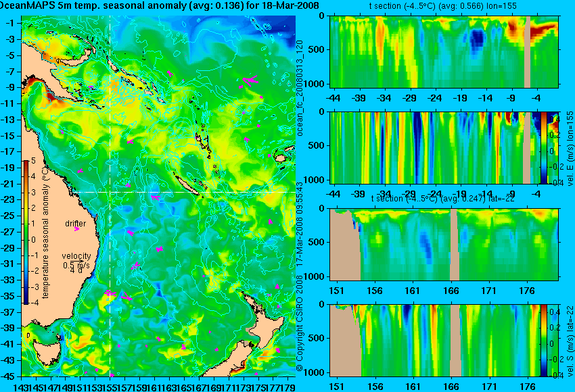Click the 'velocity' legend label
The width and height of the screenshot is (575, 392).
click(76, 256)
